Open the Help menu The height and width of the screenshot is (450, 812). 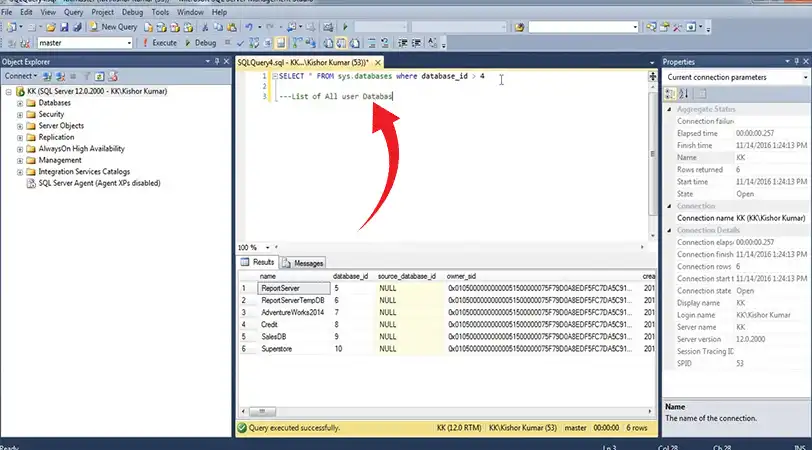tap(219, 12)
